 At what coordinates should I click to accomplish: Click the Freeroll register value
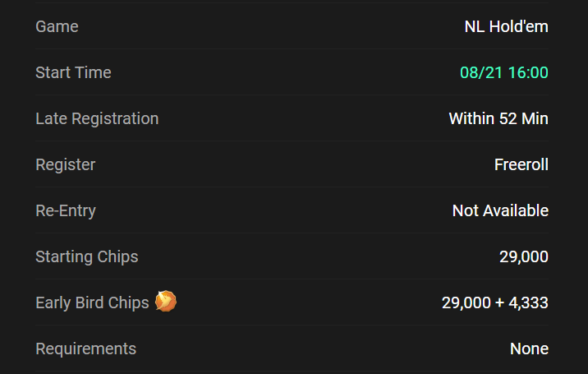[x=521, y=165]
